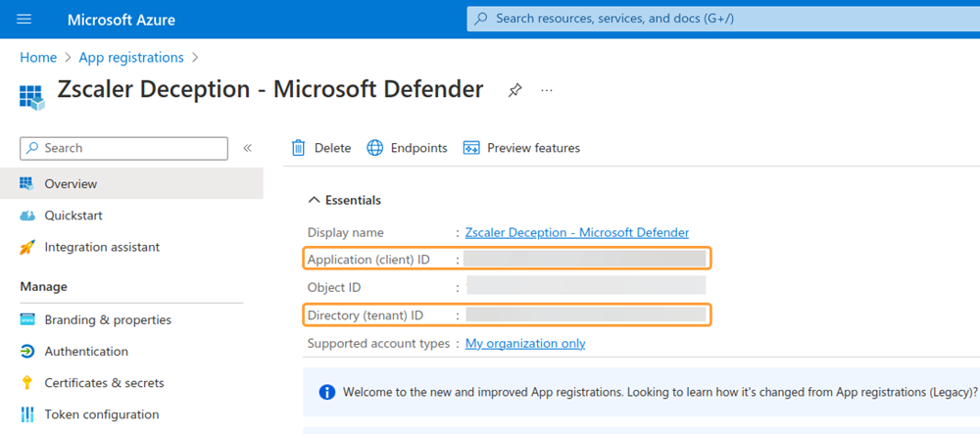Click the Object ID label
The height and width of the screenshot is (434, 980).
[x=334, y=288]
